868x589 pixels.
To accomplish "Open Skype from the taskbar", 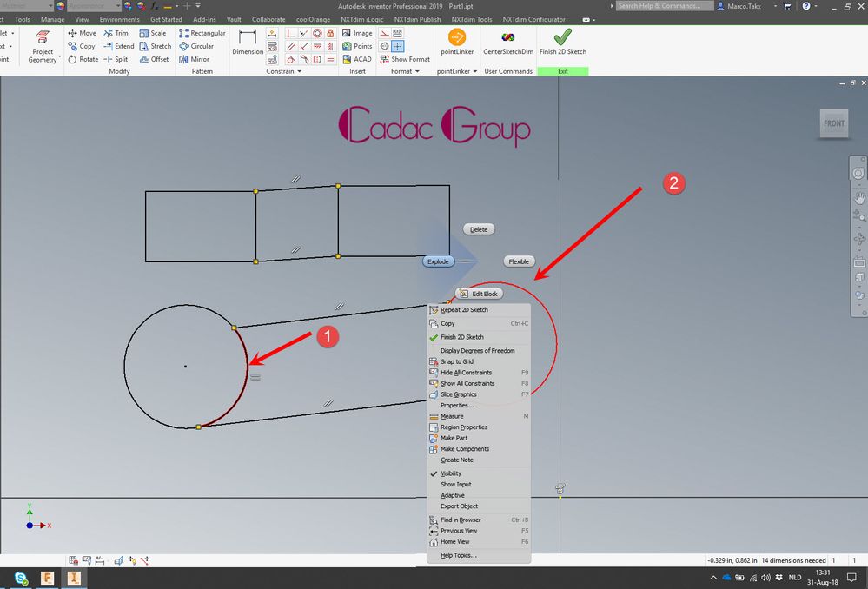I will tap(21, 579).
